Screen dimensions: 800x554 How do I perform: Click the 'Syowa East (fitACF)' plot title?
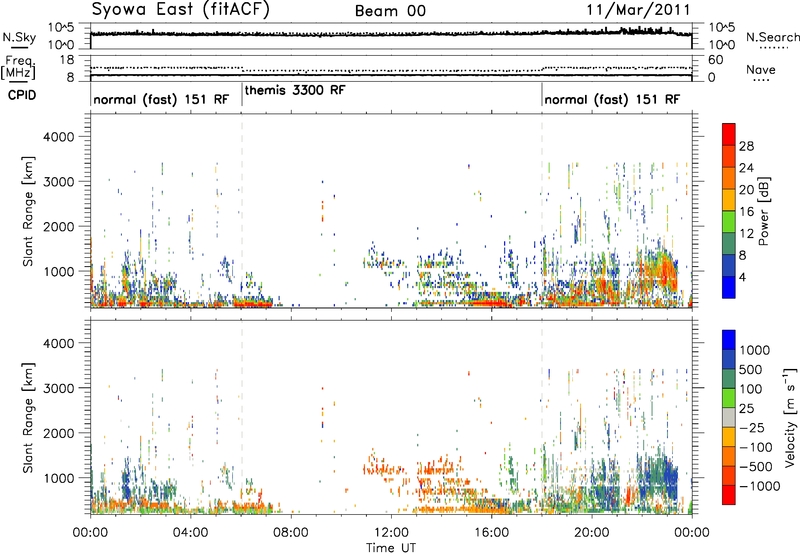[x=180, y=10]
